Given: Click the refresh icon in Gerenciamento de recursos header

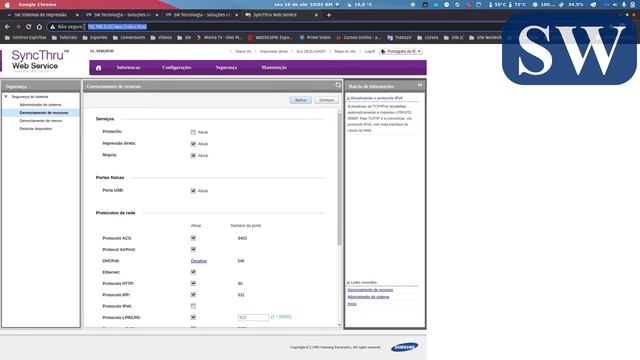Looking at the screenshot, I should [x=338, y=85].
